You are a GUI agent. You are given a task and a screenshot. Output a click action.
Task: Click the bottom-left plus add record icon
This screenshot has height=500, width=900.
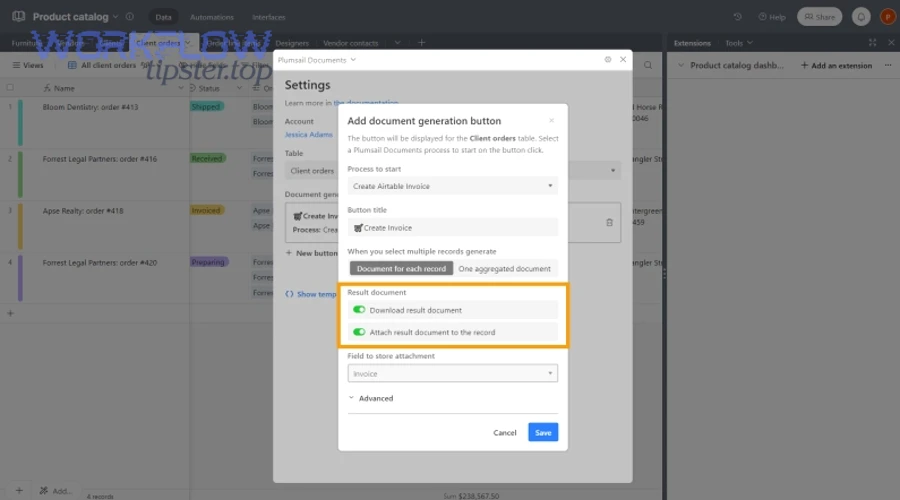tap(19, 491)
